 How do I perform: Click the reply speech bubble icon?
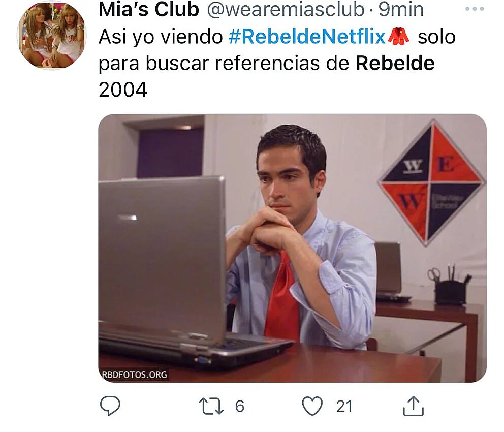pos(110,406)
